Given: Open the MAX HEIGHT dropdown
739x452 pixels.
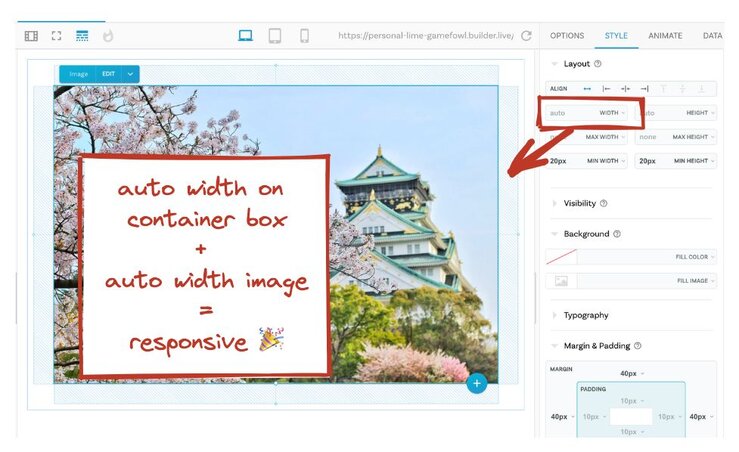Looking at the screenshot, I should [693, 137].
